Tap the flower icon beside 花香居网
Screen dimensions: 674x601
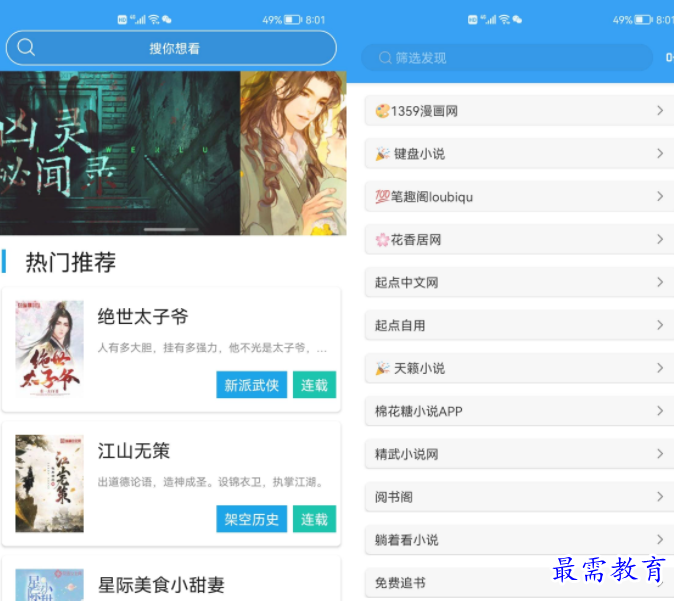tap(382, 239)
